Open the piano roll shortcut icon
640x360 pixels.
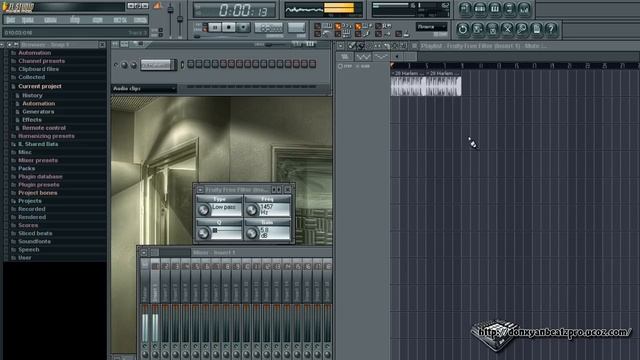coord(494,8)
